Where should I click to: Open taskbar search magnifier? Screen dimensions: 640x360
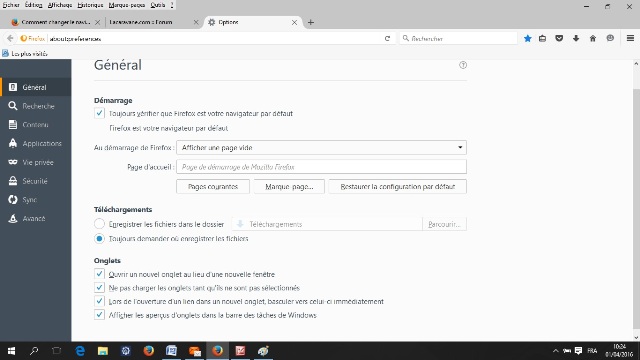[34, 351]
